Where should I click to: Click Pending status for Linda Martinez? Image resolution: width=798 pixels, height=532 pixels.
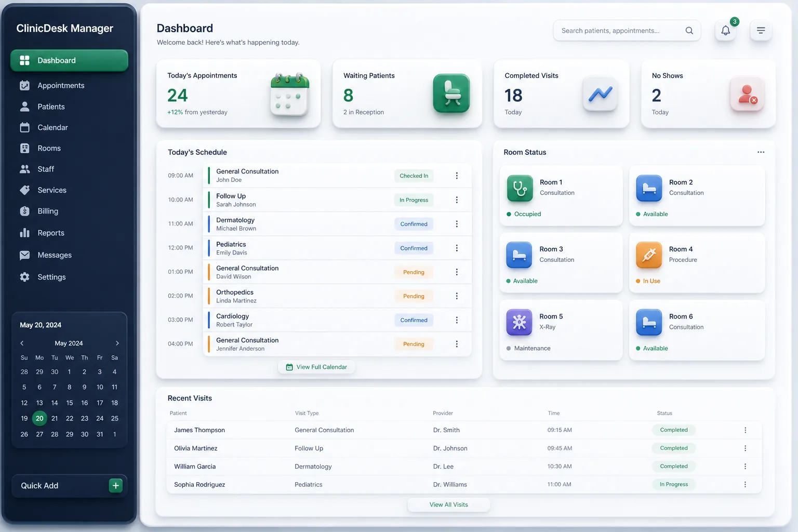coord(414,296)
